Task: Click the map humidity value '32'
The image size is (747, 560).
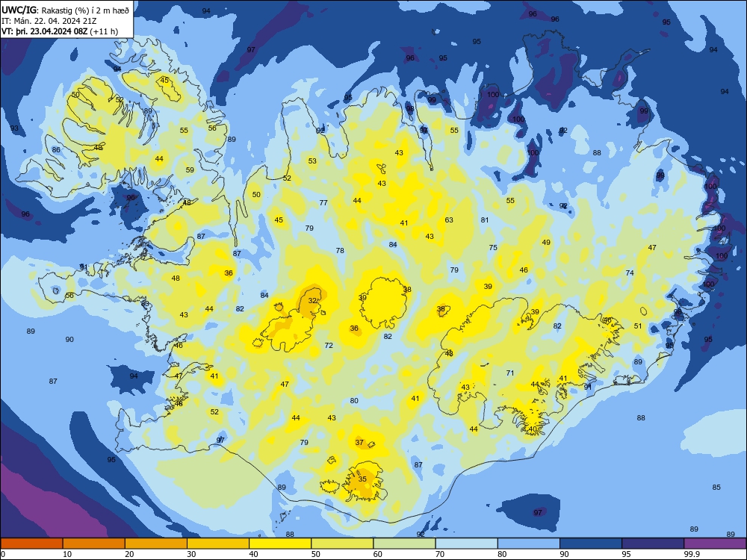Action: 312,300
